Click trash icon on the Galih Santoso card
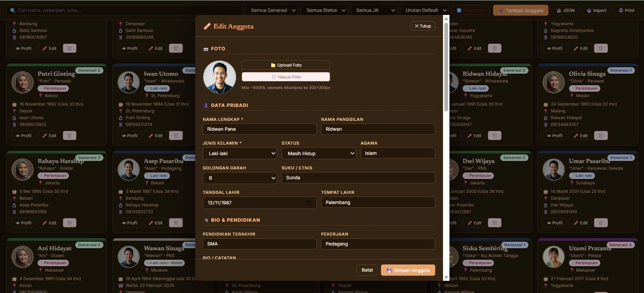644x293 pixels. pos(176,48)
